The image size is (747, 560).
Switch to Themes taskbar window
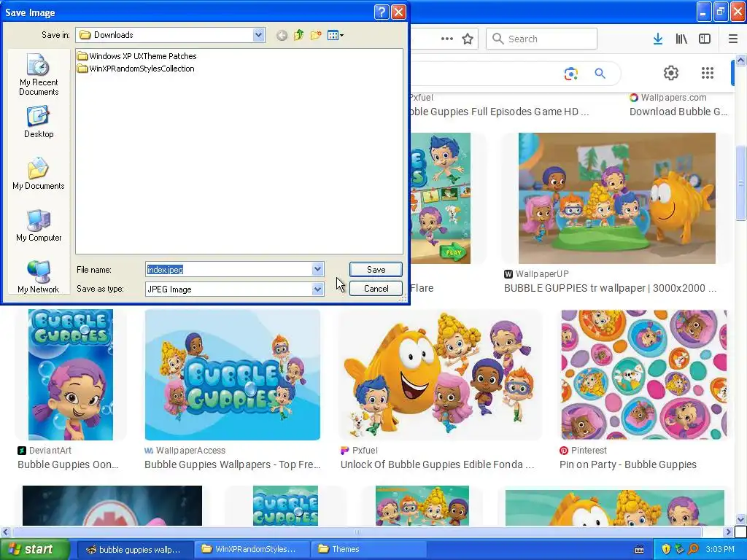pyautogui.click(x=368, y=550)
